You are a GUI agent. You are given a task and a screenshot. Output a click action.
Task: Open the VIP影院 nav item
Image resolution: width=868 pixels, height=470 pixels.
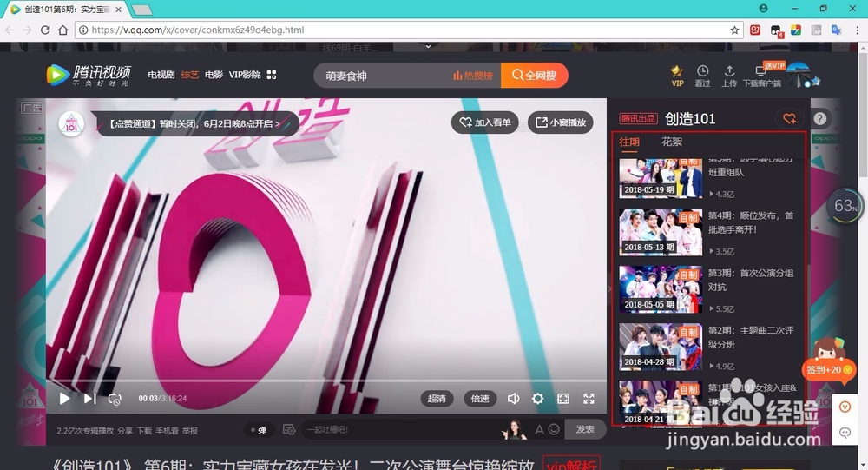tap(245, 75)
